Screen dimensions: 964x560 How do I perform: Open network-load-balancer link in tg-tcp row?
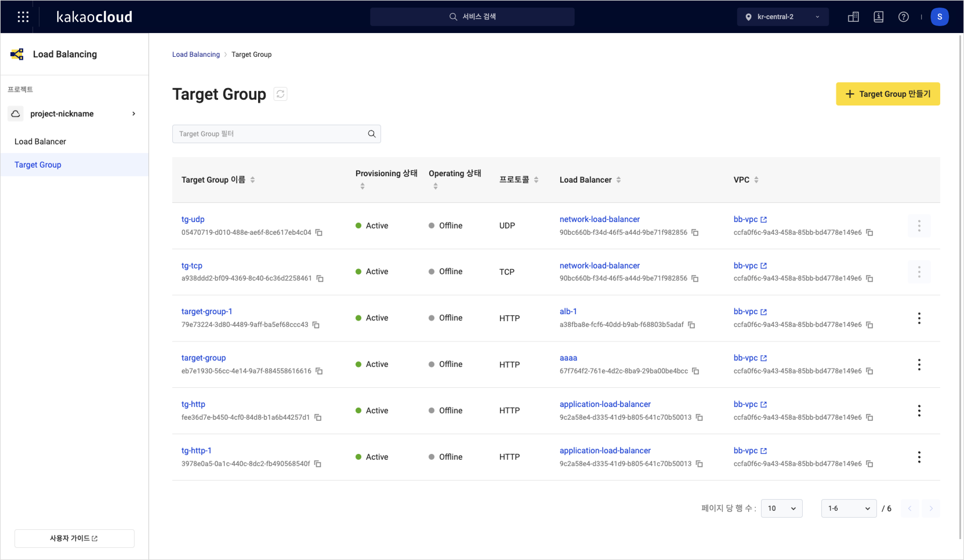tap(599, 265)
